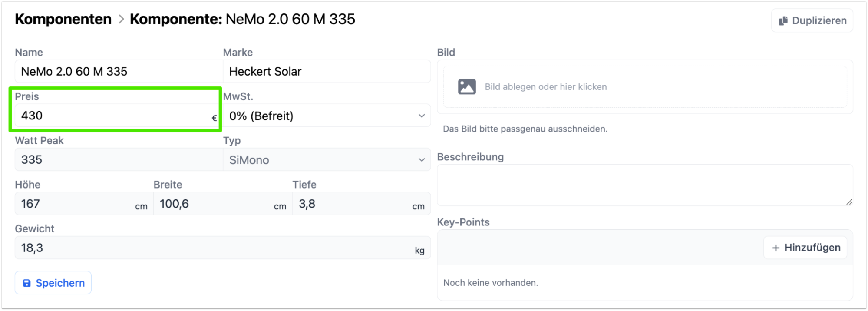868x311 pixels.
Task: Click the image placeholder icon
Action: 467,87
